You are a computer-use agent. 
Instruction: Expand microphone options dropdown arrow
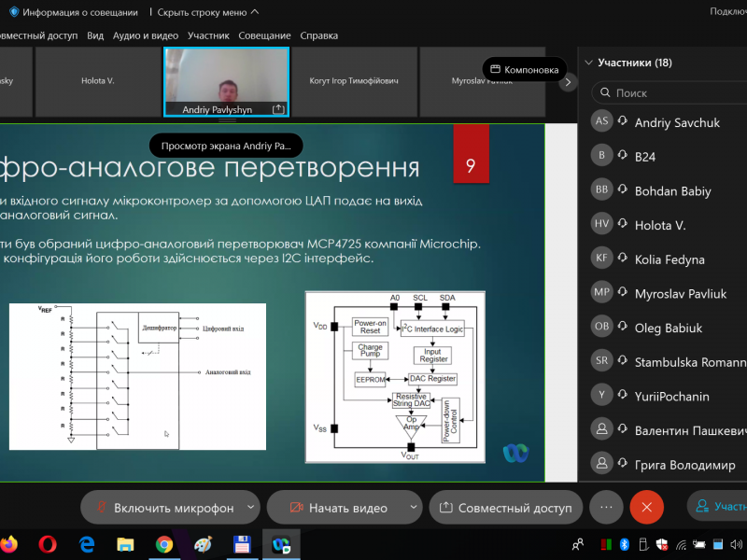(250, 508)
